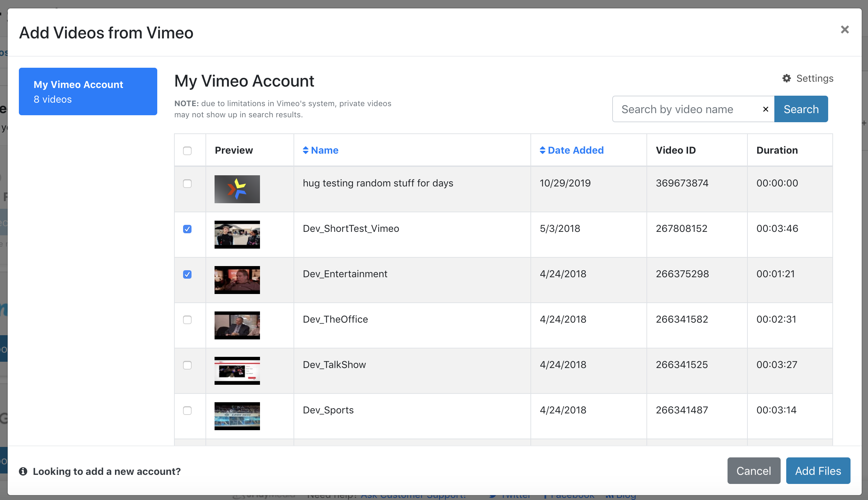This screenshot has width=868, height=500.
Task: Click the duration 00:00:00
Action: [777, 183]
